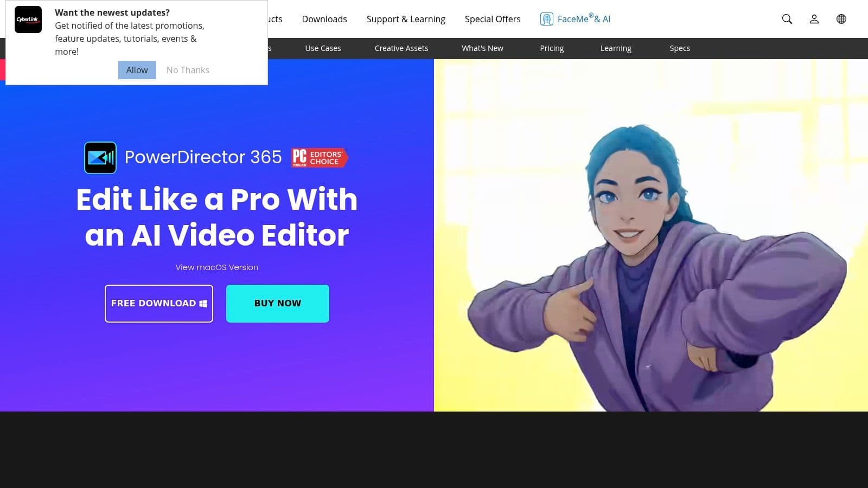This screenshot has height=488, width=868.
Task: Open the Creative Assets tab
Action: 401,48
